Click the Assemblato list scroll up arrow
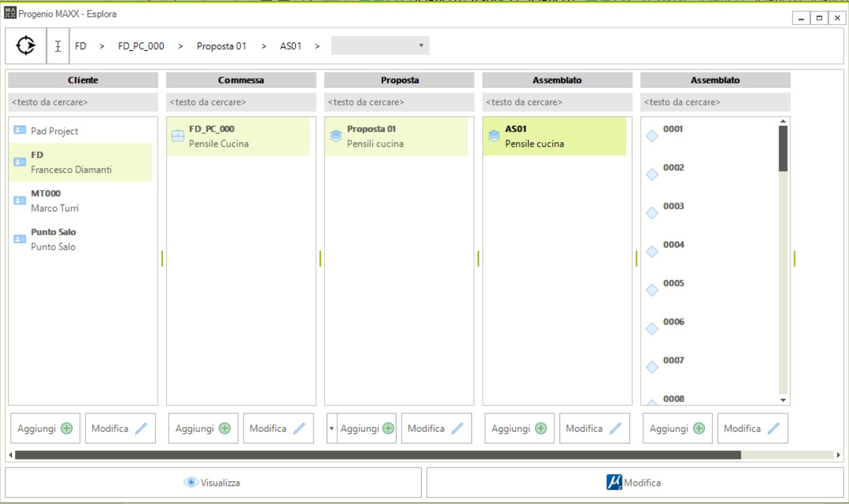Screen dimensions: 849x504 coord(783,121)
